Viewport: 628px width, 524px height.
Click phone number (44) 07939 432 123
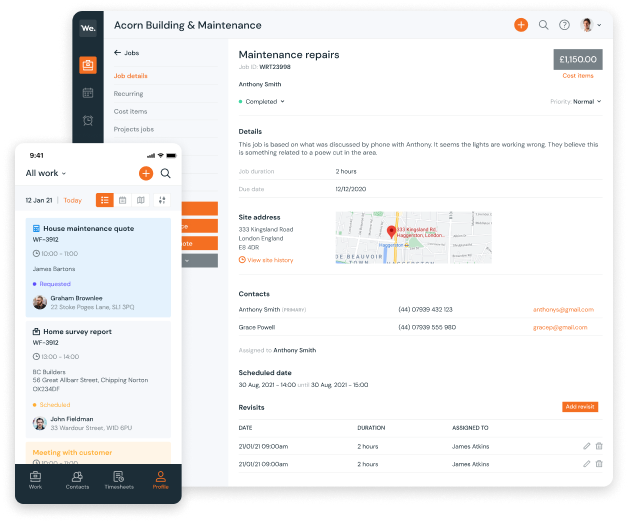[x=425, y=309]
